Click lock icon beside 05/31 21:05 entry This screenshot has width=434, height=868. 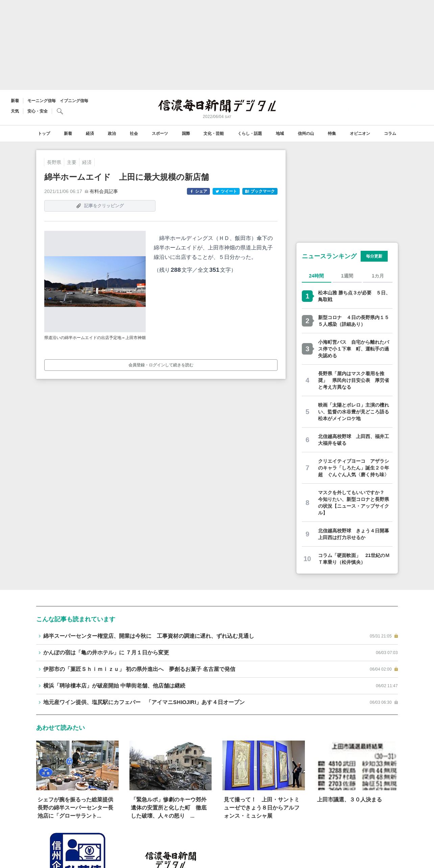396,636
